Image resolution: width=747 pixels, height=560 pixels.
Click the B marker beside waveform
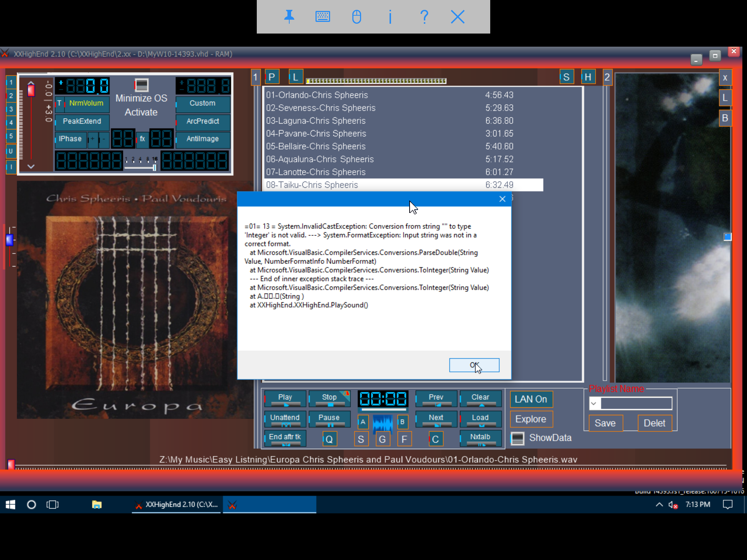402,422
